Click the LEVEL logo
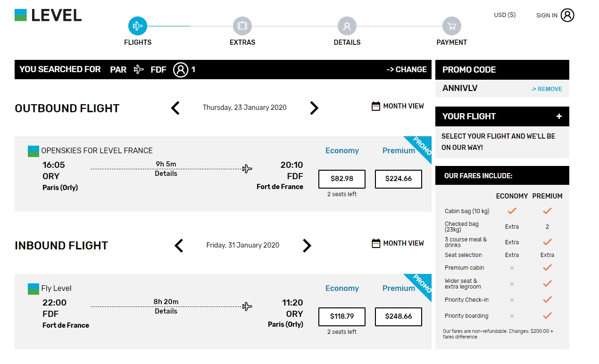Viewport: 599px width, 364px height. [x=48, y=15]
